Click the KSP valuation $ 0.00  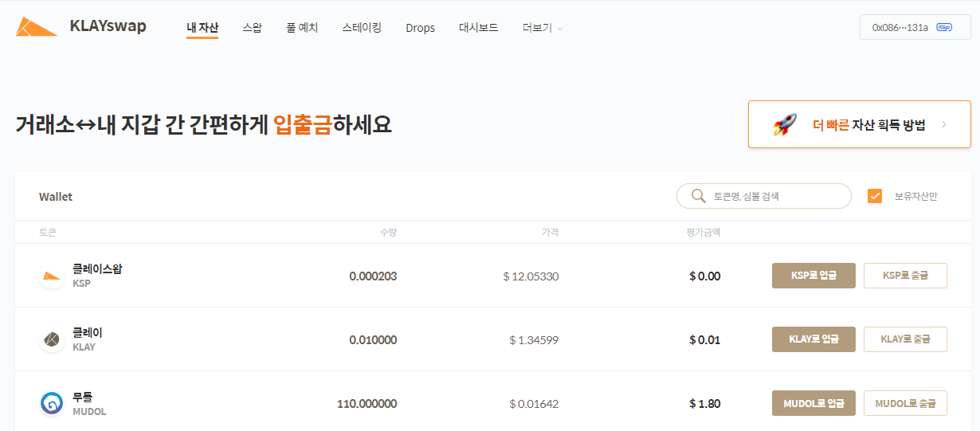705,276
